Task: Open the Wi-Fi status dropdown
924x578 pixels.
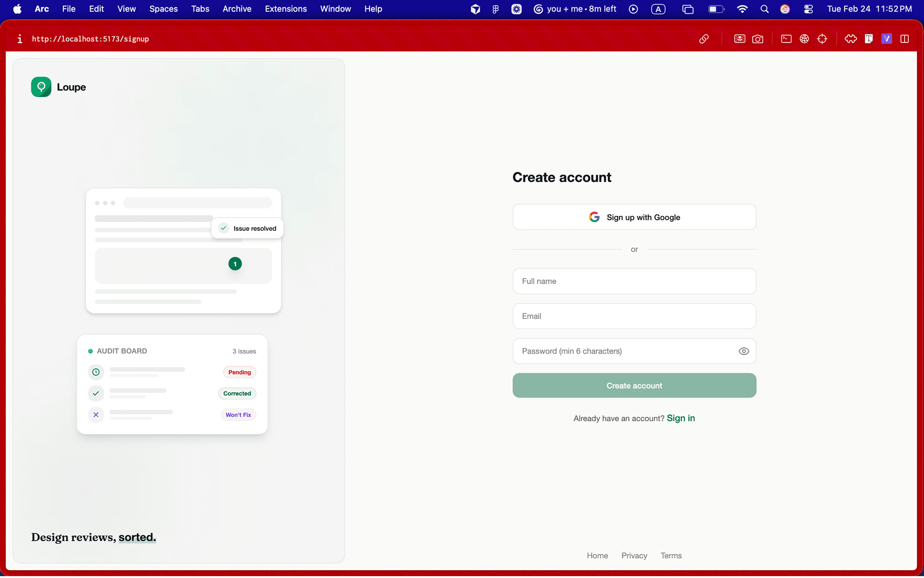Action: tap(742, 9)
